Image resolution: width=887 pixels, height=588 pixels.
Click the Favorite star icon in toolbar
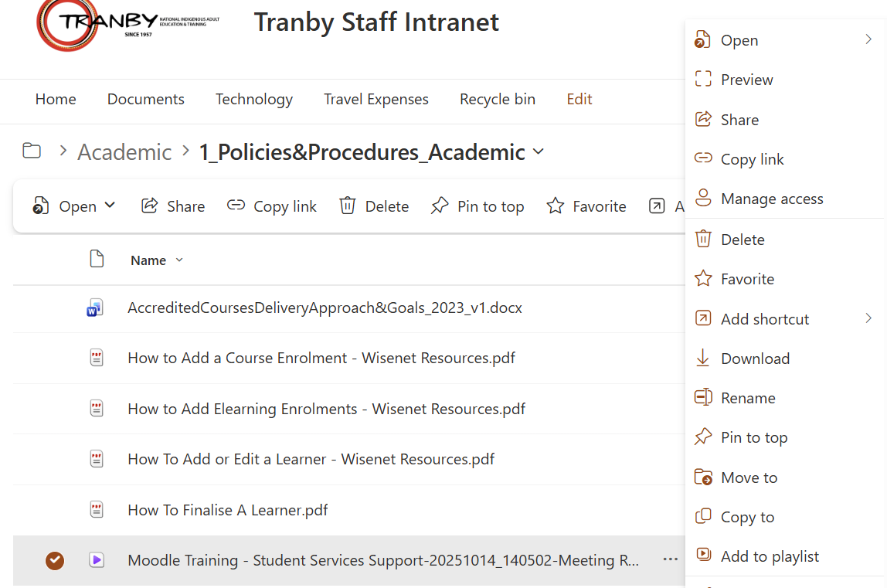[555, 206]
